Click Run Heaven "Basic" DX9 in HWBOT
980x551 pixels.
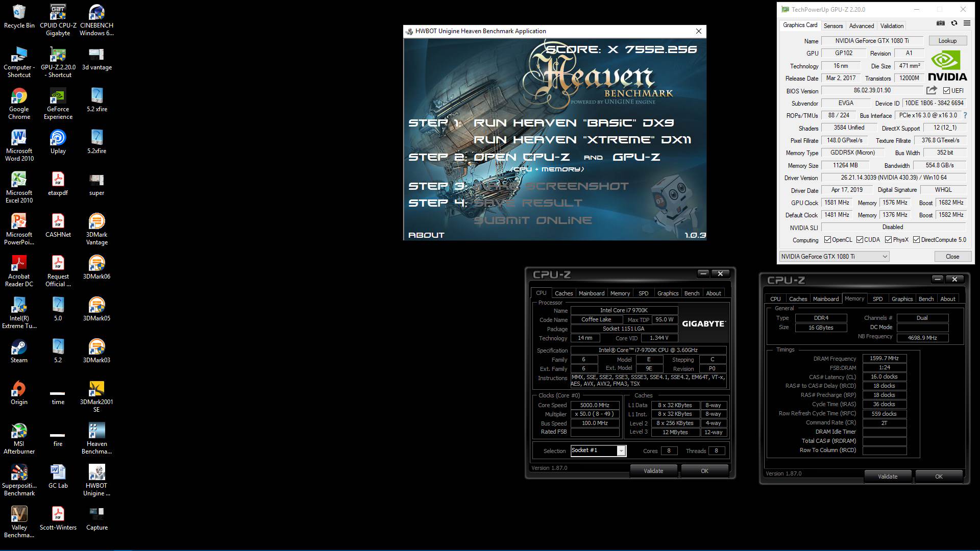point(574,123)
